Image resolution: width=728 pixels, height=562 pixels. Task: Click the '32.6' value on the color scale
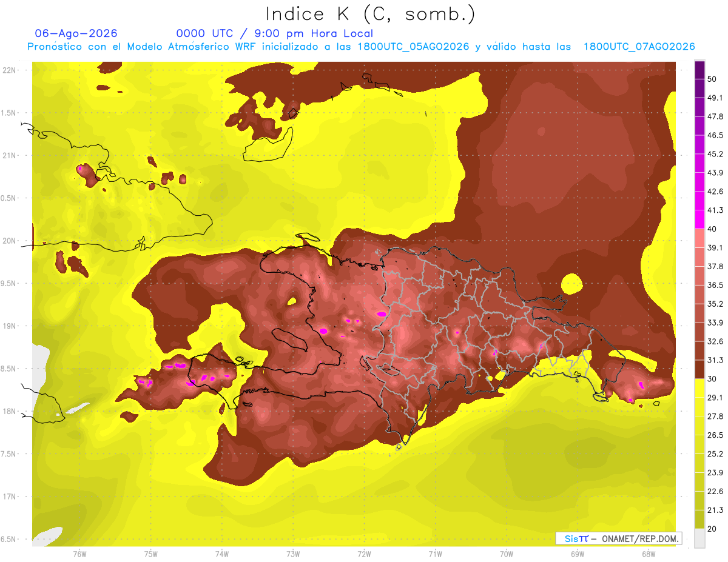coord(715,341)
